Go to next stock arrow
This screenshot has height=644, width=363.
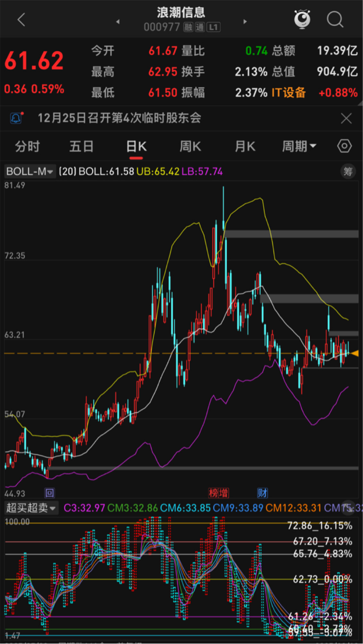(245, 22)
